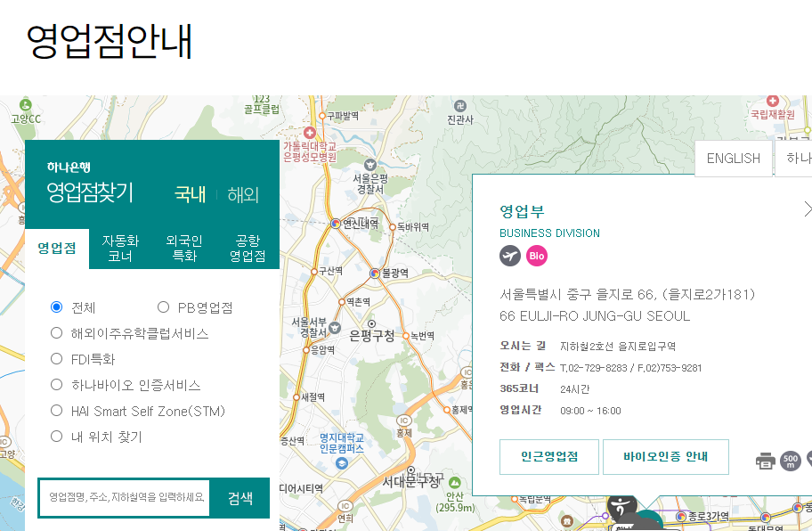Switch language with ENGLISH button
This screenshot has height=531, width=812.
734,159
